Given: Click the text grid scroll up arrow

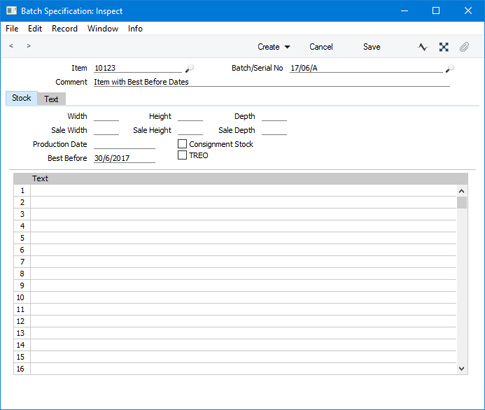Looking at the screenshot, I should (x=462, y=191).
